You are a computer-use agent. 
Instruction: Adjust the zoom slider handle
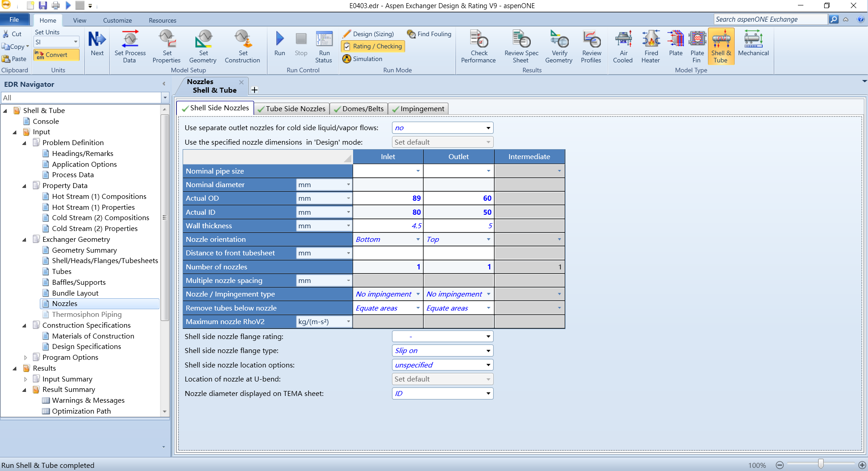click(821, 464)
